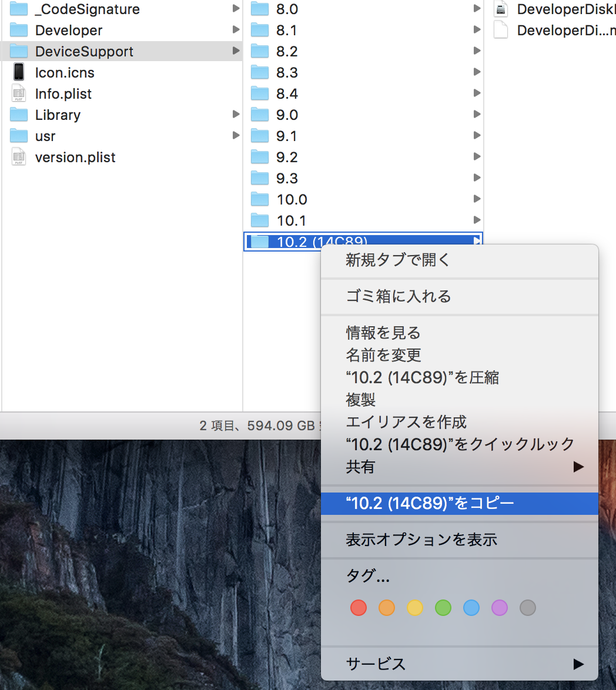
Task: Select the Info.plist file icon
Action: coord(19,94)
